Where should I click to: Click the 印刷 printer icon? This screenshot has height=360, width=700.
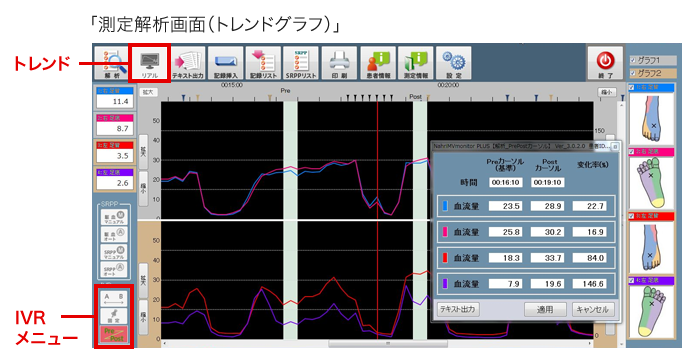pyautogui.click(x=339, y=63)
